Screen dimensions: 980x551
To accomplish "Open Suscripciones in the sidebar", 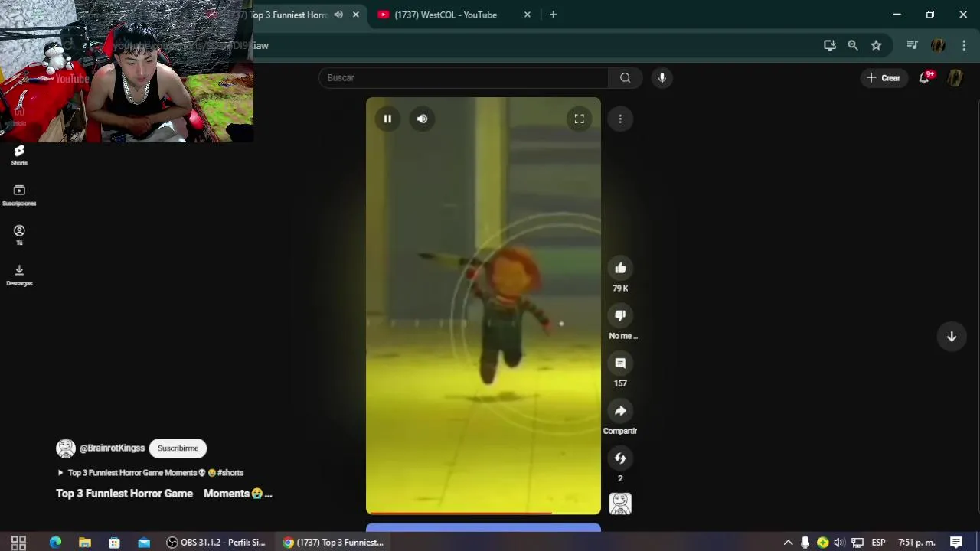I will pos(19,195).
